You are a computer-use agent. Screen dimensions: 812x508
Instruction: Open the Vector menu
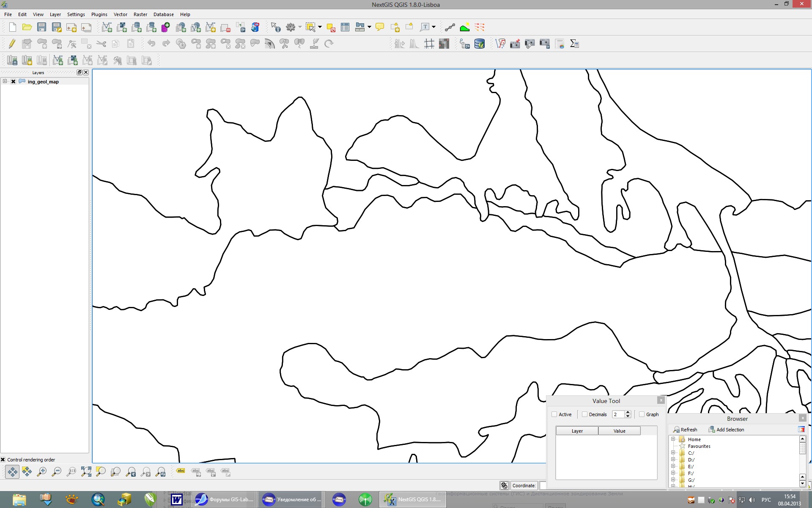pyautogui.click(x=120, y=14)
